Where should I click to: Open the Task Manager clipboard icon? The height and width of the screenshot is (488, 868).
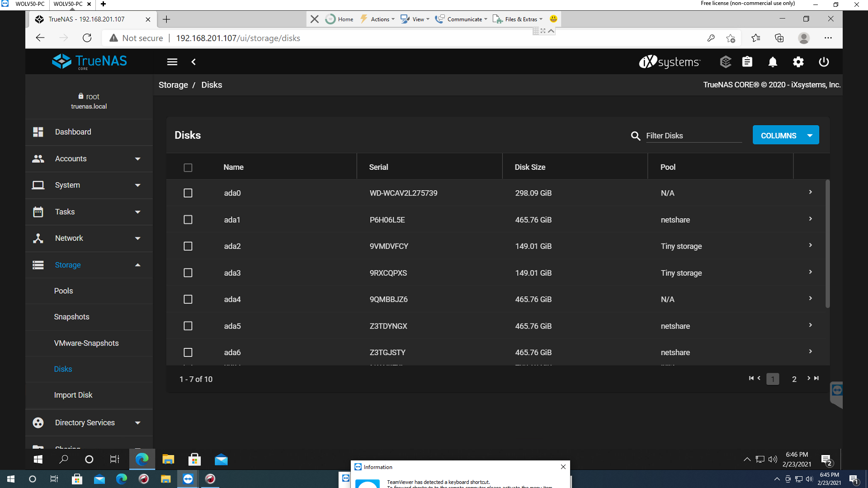point(747,62)
